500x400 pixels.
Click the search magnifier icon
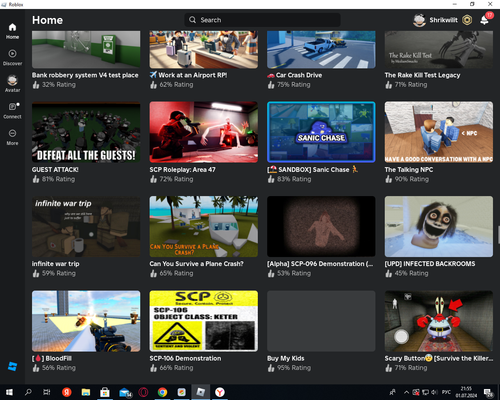pyautogui.click(x=192, y=20)
